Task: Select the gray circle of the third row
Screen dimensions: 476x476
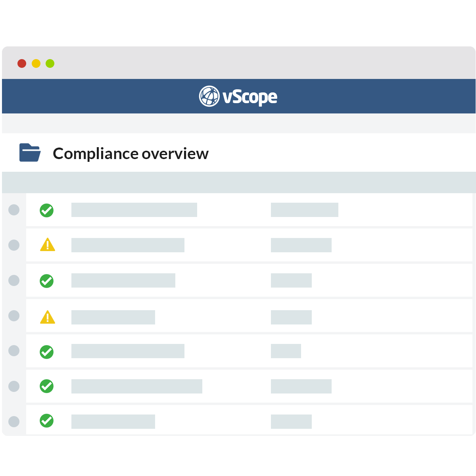Action: pos(14,280)
